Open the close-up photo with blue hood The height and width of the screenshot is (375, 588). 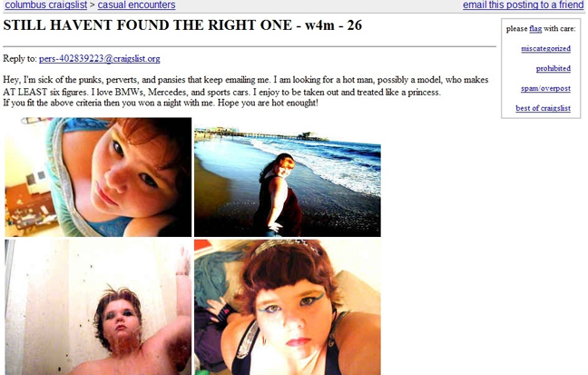pos(98,177)
